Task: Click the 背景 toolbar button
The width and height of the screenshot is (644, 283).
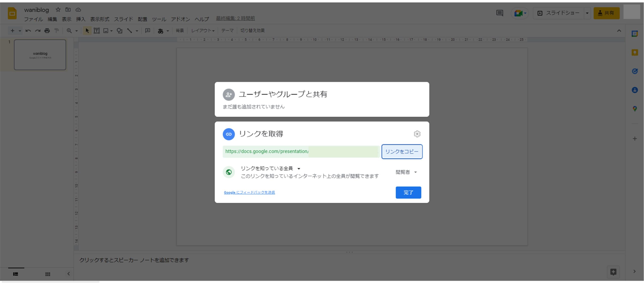Action: pyautogui.click(x=180, y=31)
